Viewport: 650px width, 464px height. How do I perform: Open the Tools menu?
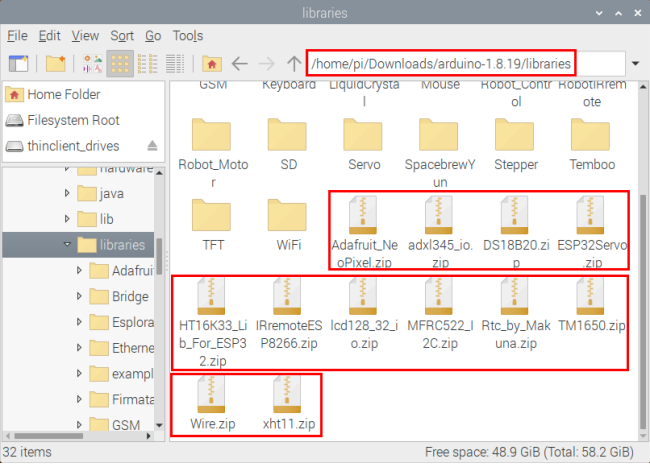[x=188, y=36]
